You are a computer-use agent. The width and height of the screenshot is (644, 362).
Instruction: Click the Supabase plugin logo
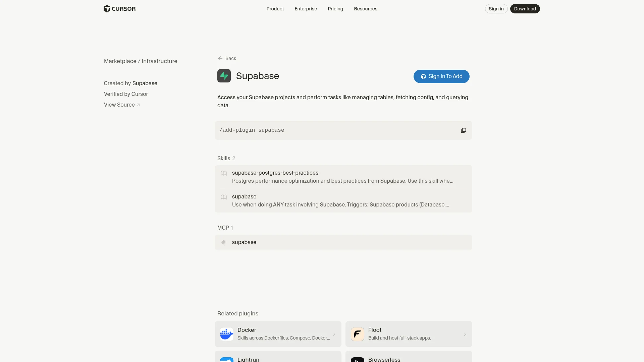pos(224,76)
